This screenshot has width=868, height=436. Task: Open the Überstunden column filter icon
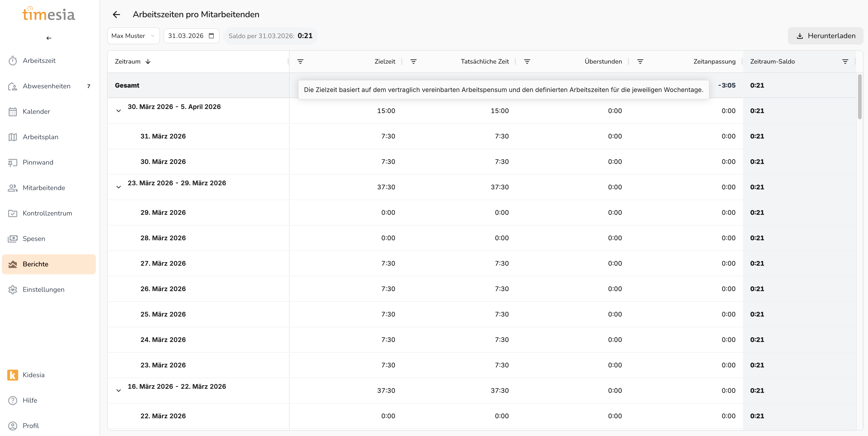(527, 61)
